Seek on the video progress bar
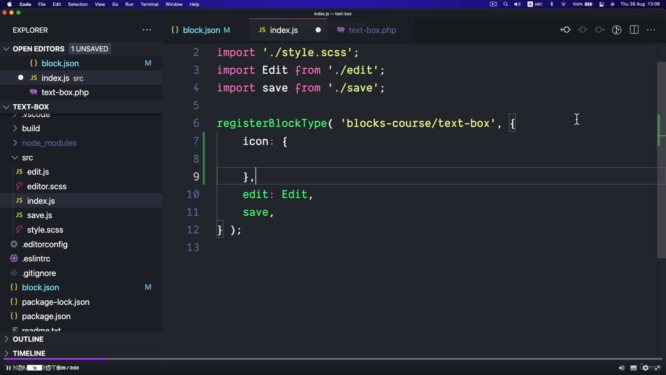The height and width of the screenshot is (375, 666). coord(333,359)
